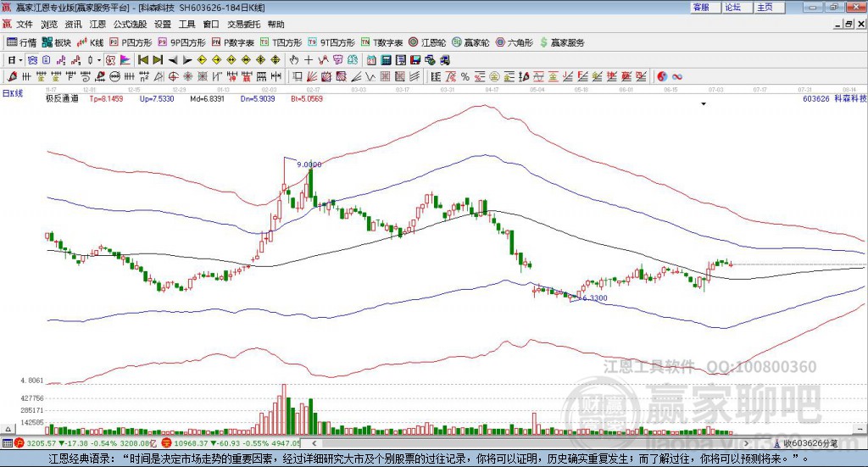Open the P四方形 square tool

[x=131, y=42]
